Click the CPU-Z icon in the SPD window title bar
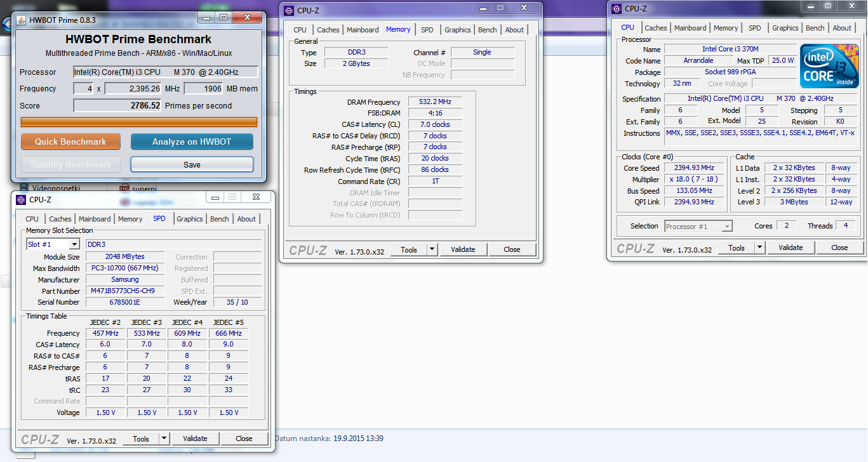Viewport: 868px width, 462px height. [x=22, y=199]
